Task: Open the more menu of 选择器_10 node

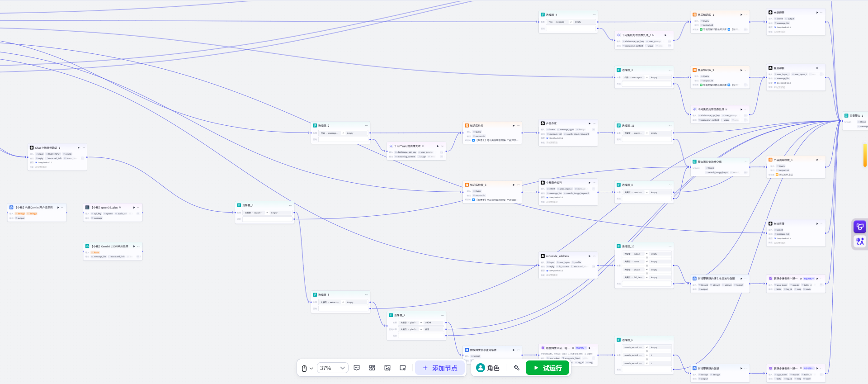Action: [x=670, y=247]
